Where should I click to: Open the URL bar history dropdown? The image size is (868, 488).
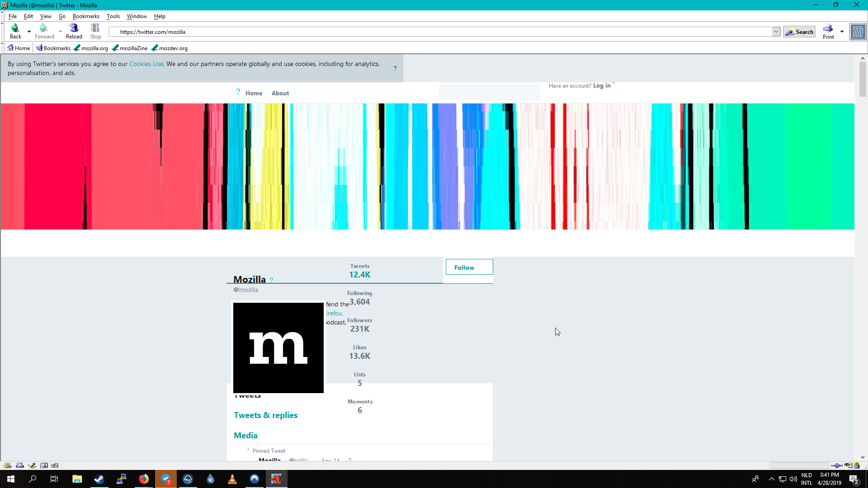776,32
